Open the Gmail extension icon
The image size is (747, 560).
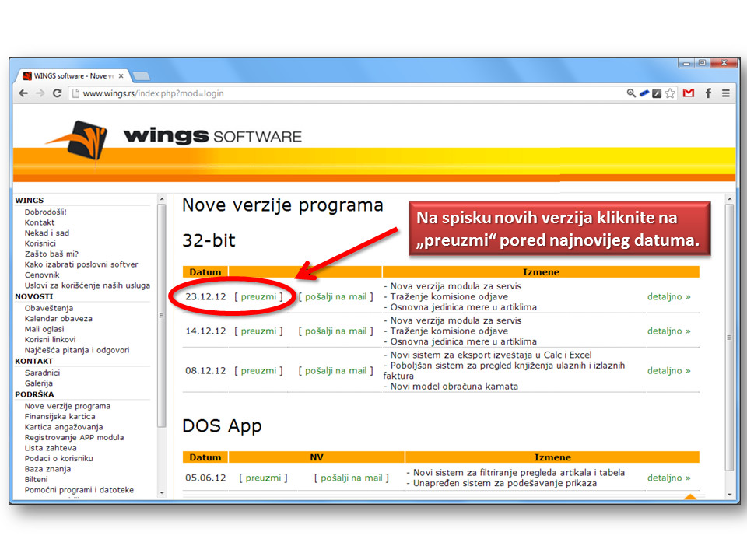[x=689, y=93]
